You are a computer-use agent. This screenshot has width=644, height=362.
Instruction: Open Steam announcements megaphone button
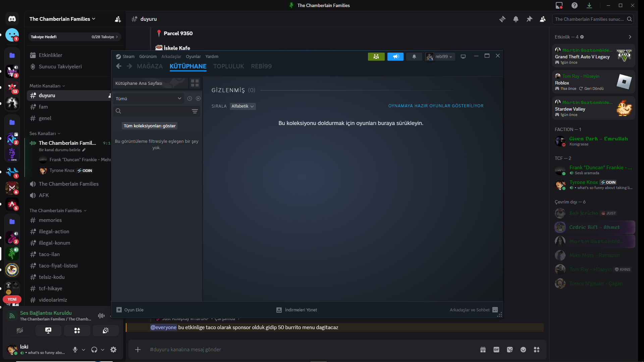point(395,57)
